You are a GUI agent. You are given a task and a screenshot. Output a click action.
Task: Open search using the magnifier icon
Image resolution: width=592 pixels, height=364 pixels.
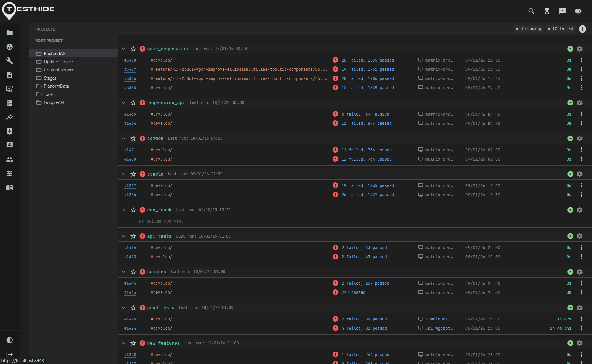531,11
